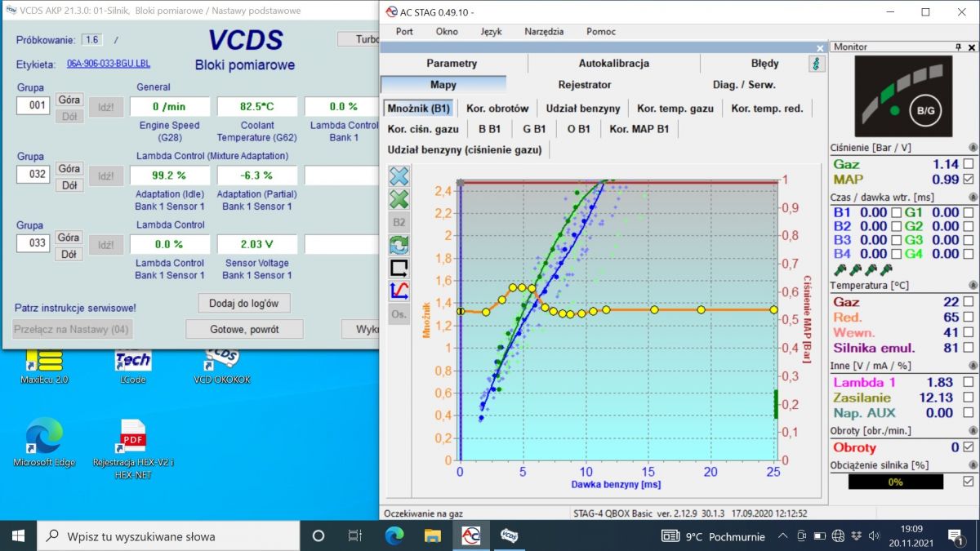Image resolution: width=980 pixels, height=551 pixels.
Task: Click yellow multiplier point at 15 ms
Action: pos(655,309)
